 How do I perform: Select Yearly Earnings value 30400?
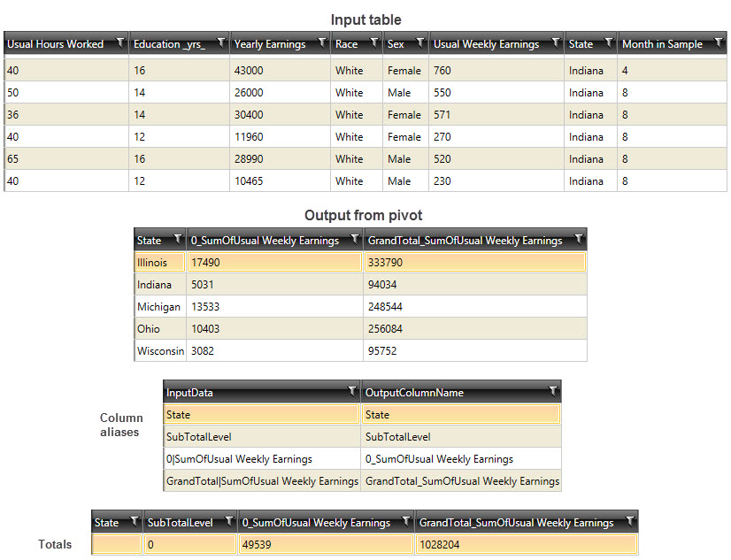[280, 115]
